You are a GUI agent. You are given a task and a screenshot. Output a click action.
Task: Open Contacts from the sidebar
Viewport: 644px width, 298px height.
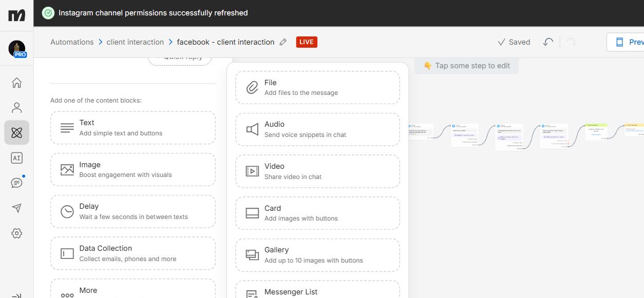[x=16, y=108]
